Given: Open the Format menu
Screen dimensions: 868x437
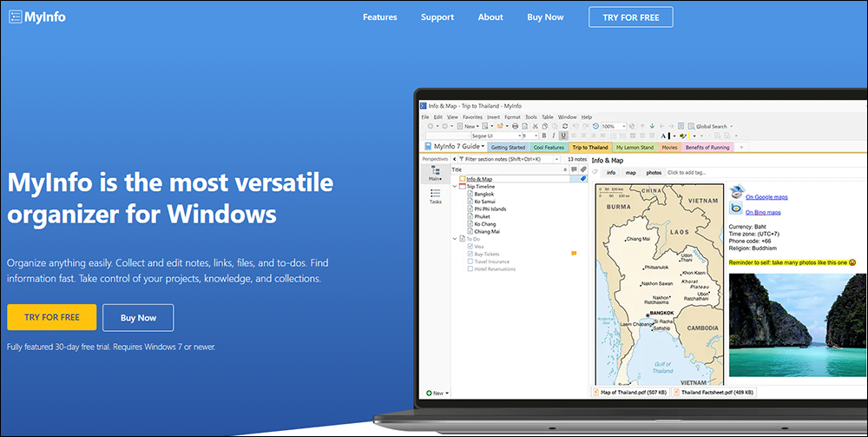Looking at the screenshot, I should [513, 117].
